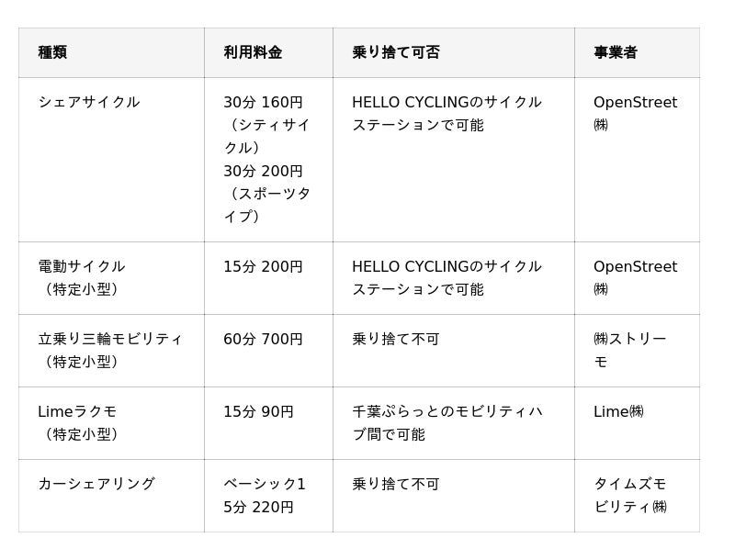
Task: Click the 60分 700円 price cell
Action: 263,340
